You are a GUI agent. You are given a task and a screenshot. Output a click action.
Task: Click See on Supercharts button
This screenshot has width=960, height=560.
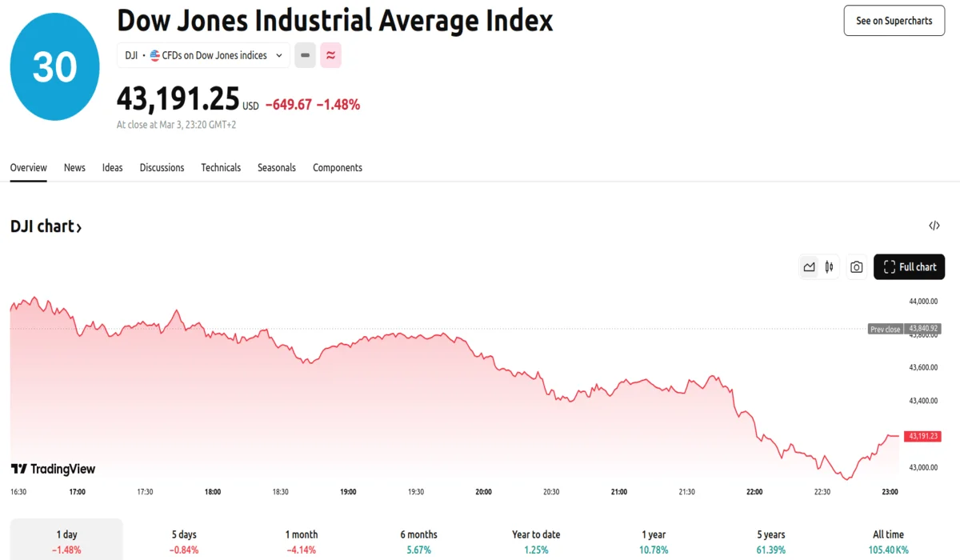(894, 21)
